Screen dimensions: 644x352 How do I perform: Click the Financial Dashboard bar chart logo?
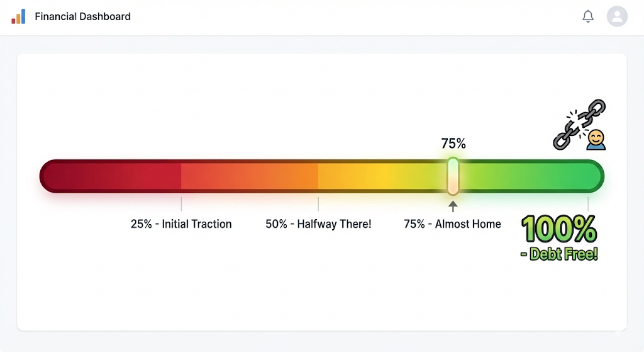point(18,16)
